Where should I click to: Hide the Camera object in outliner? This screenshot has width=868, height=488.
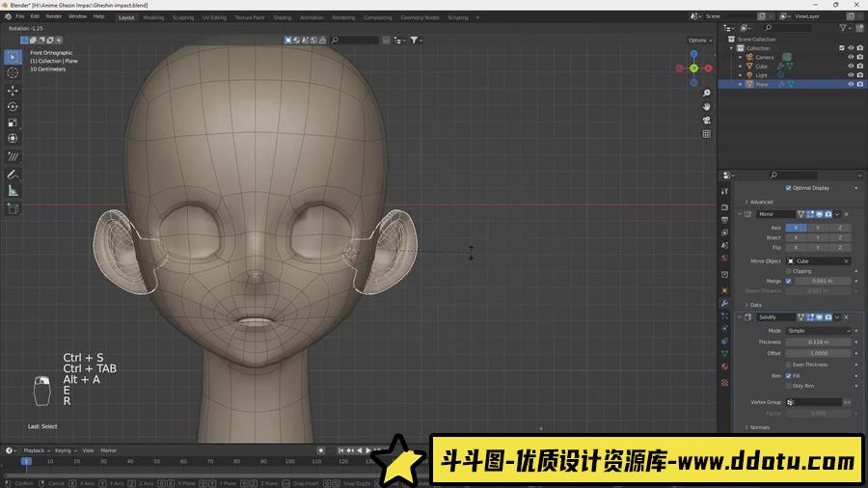point(851,57)
